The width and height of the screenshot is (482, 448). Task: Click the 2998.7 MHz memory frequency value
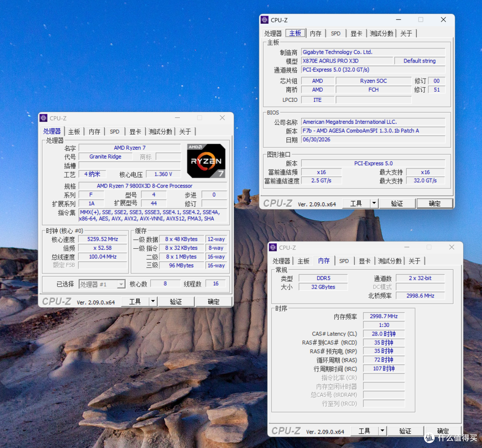[x=384, y=316]
